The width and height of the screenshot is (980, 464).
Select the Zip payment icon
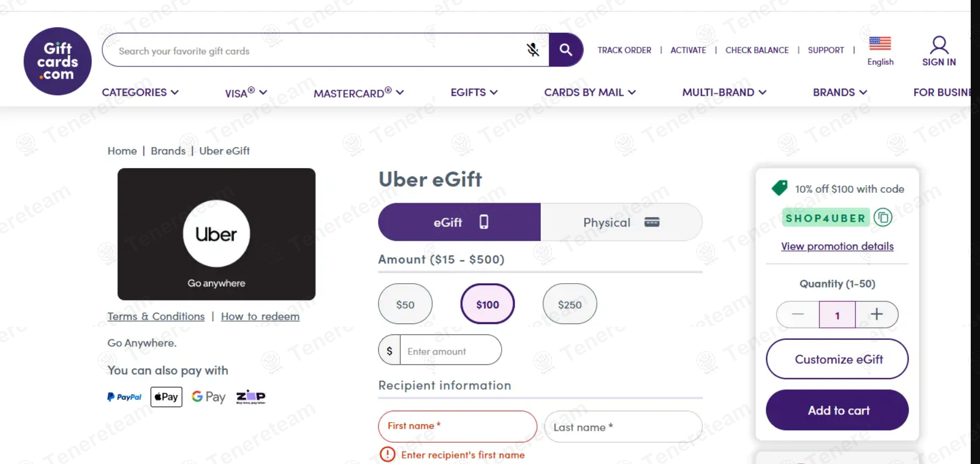[x=251, y=396]
